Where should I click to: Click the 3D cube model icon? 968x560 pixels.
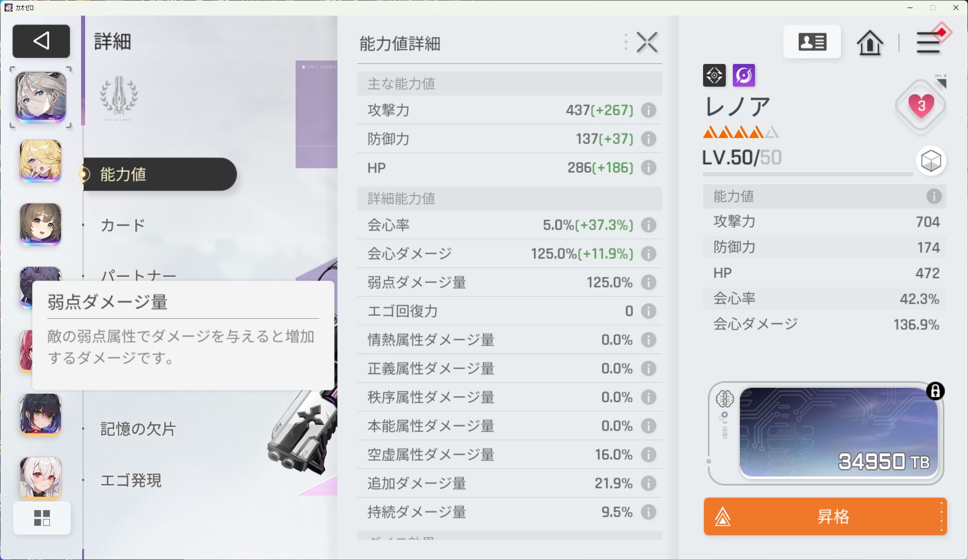click(x=931, y=161)
